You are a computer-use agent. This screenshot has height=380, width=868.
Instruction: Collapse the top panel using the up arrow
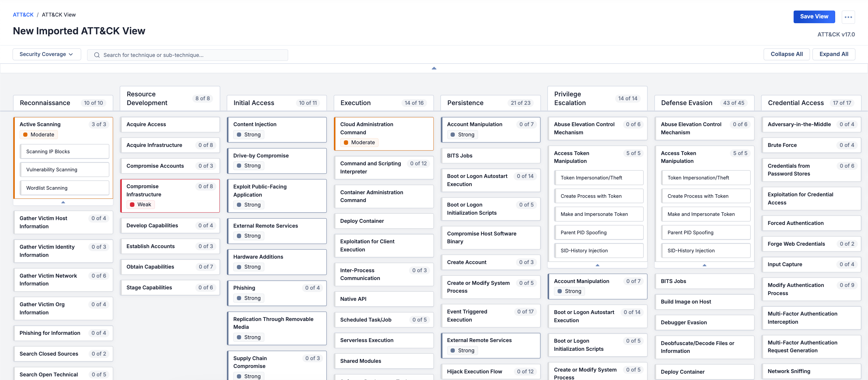coord(434,68)
